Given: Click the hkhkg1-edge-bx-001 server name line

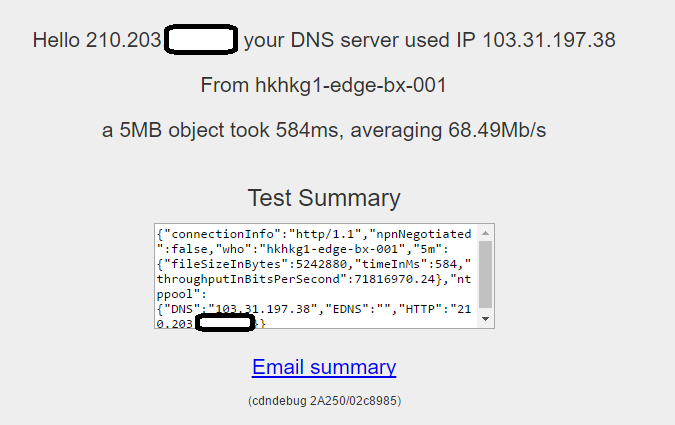Looking at the screenshot, I should pyautogui.click(x=324, y=85).
